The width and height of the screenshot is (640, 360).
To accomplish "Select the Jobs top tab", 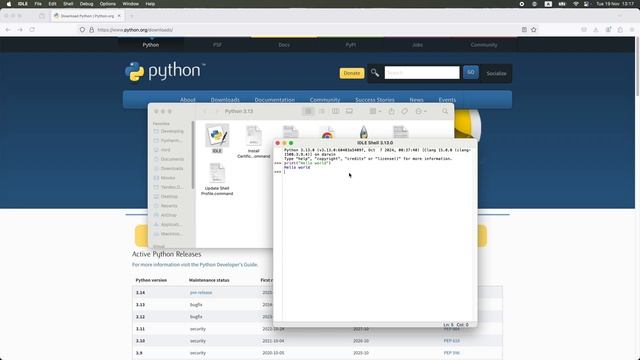I will 417,45.
